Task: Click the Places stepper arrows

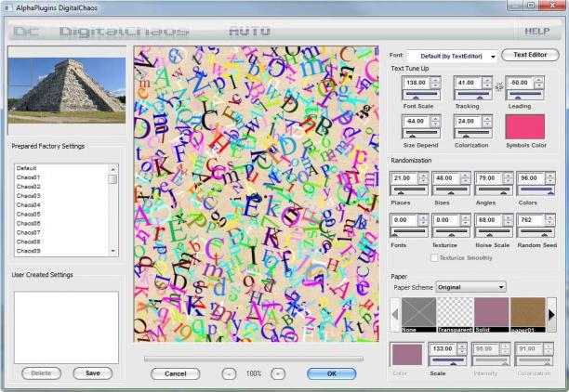Action: coord(423,178)
